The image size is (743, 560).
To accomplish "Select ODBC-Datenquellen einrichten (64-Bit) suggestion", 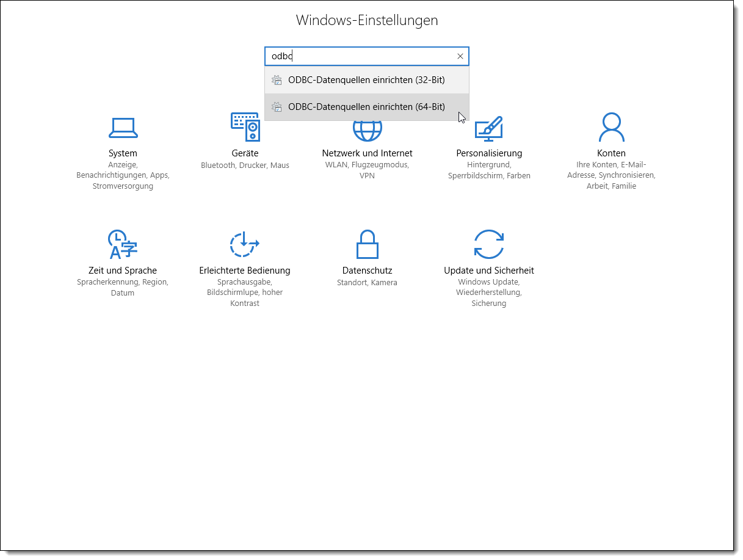I will coord(366,107).
